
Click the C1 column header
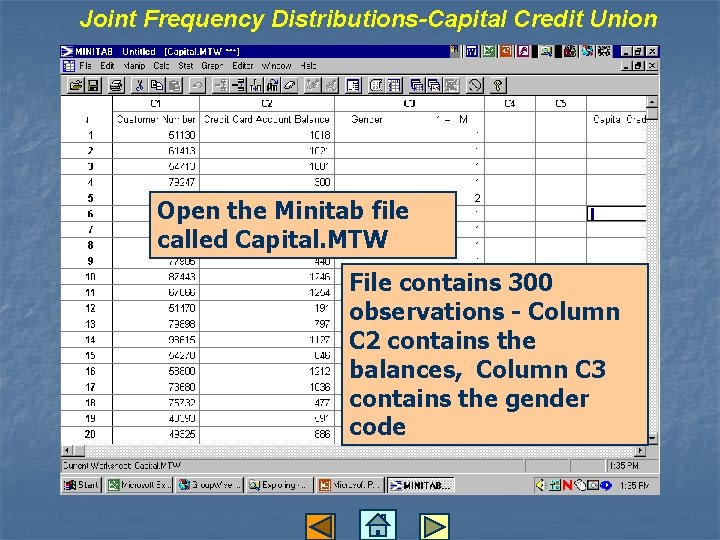pyautogui.click(x=156, y=103)
